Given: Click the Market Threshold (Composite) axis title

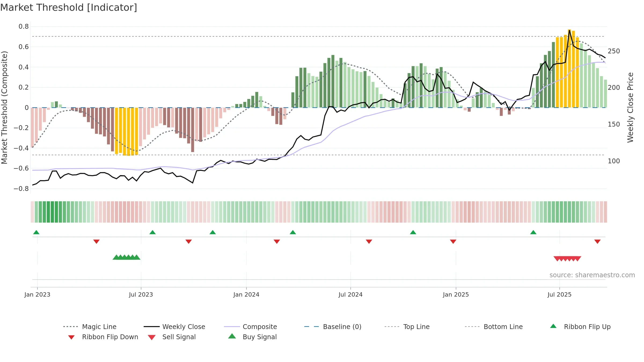Looking at the screenshot, I should [4, 108].
